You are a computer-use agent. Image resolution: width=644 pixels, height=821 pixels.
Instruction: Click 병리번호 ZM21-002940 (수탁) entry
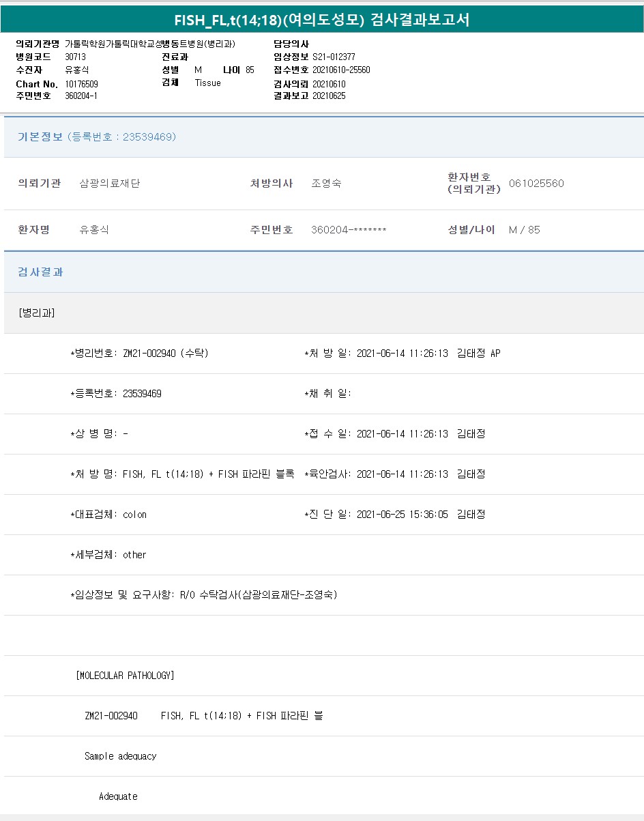pyautogui.click(x=165, y=354)
